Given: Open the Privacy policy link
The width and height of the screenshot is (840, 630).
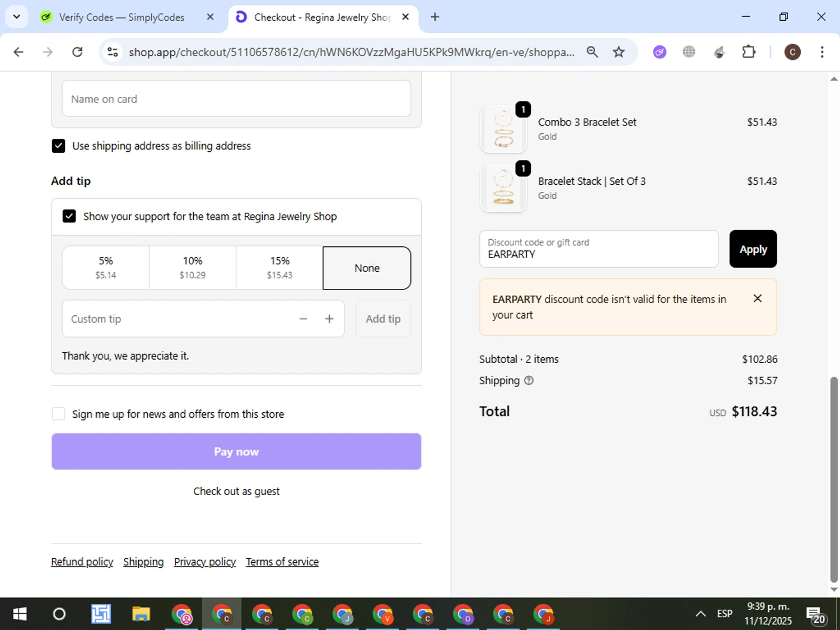Looking at the screenshot, I should pyautogui.click(x=205, y=562).
